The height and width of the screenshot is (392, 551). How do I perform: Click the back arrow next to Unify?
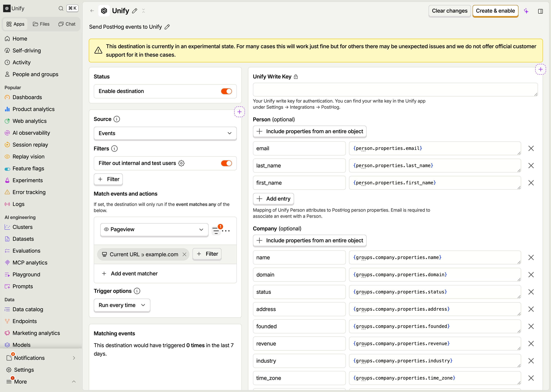pyautogui.click(x=92, y=11)
